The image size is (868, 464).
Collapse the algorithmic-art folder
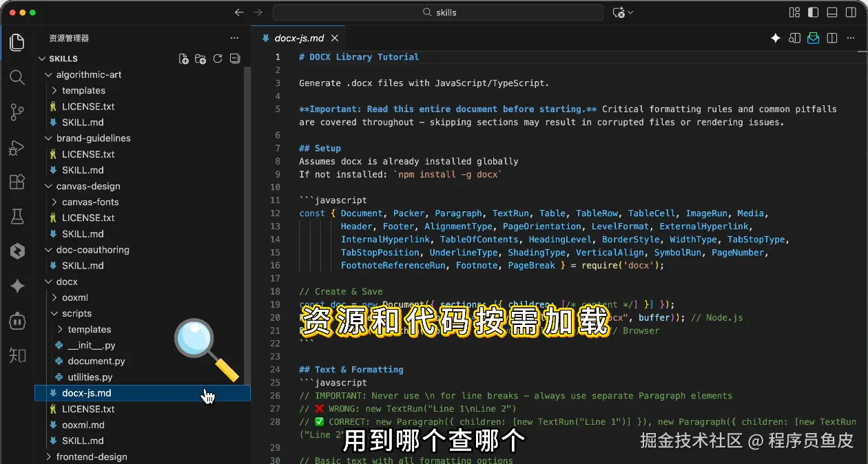(x=48, y=74)
